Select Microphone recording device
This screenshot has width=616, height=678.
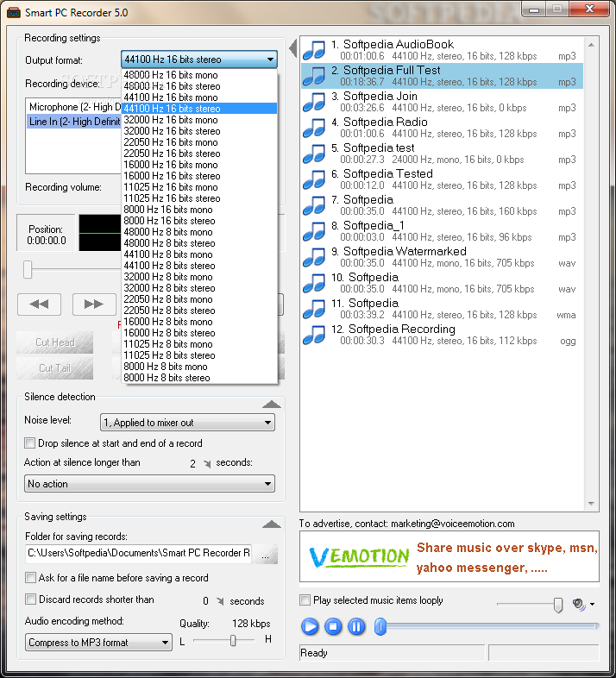(x=74, y=107)
